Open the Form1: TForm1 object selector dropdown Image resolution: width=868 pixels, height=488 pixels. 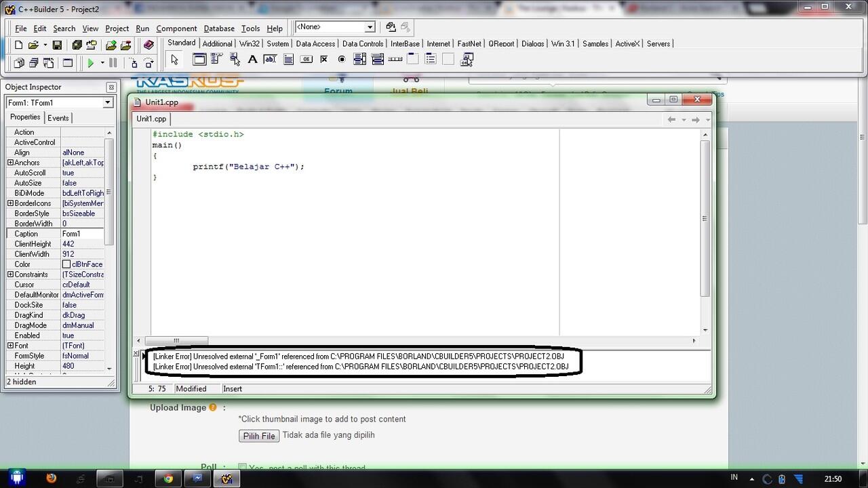point(107,102)
